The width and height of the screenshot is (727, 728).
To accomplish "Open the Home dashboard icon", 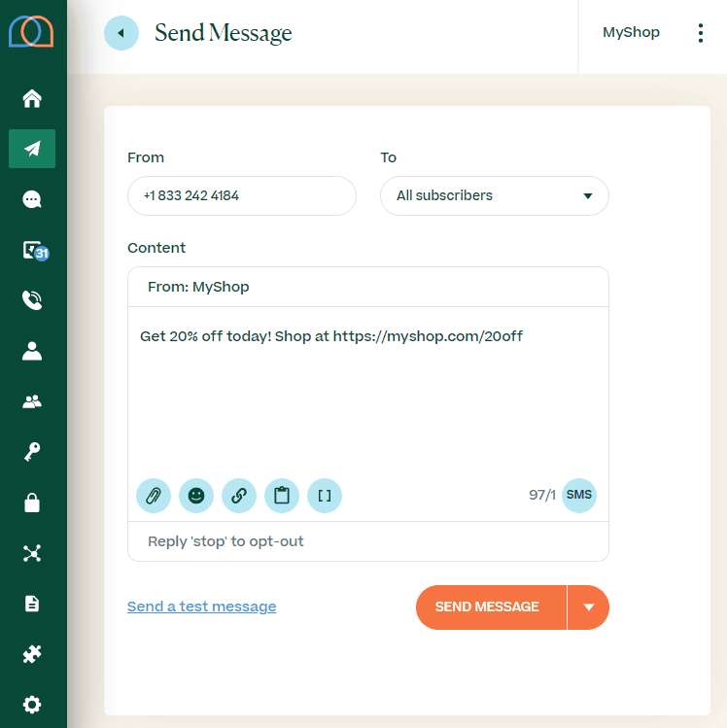I will (32, 98).
